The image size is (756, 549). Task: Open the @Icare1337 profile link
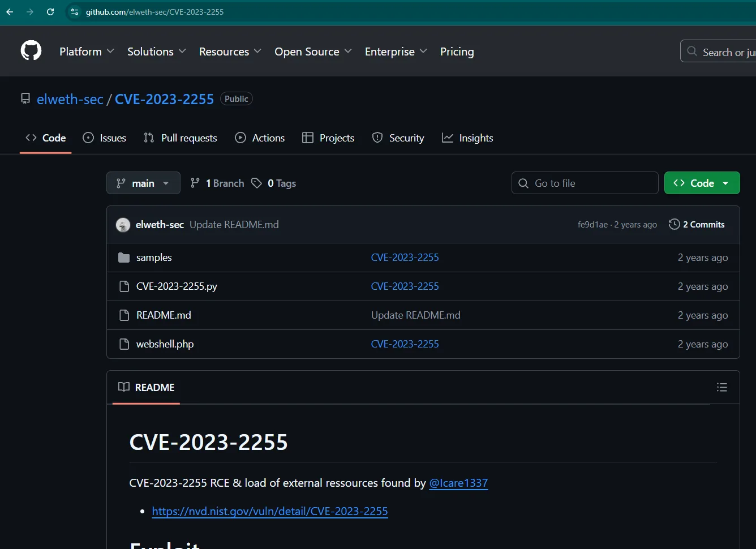click(x=458, y=483)
